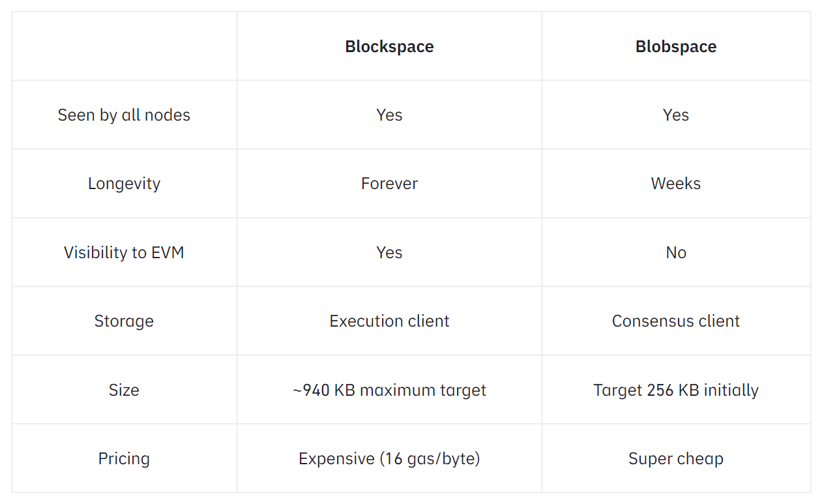The width and height of the screenshot is (822, 504).
Task: Select the "Execution client" cell
Action: point(389,321)
